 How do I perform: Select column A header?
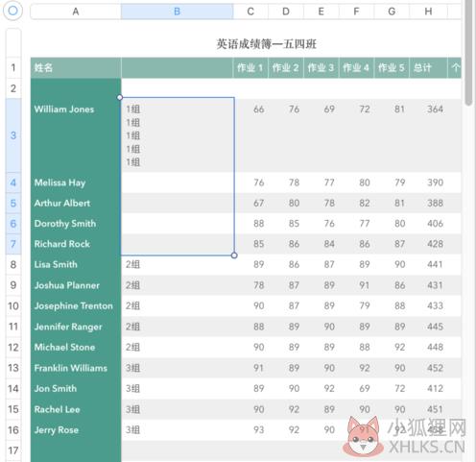coord(76,12)
